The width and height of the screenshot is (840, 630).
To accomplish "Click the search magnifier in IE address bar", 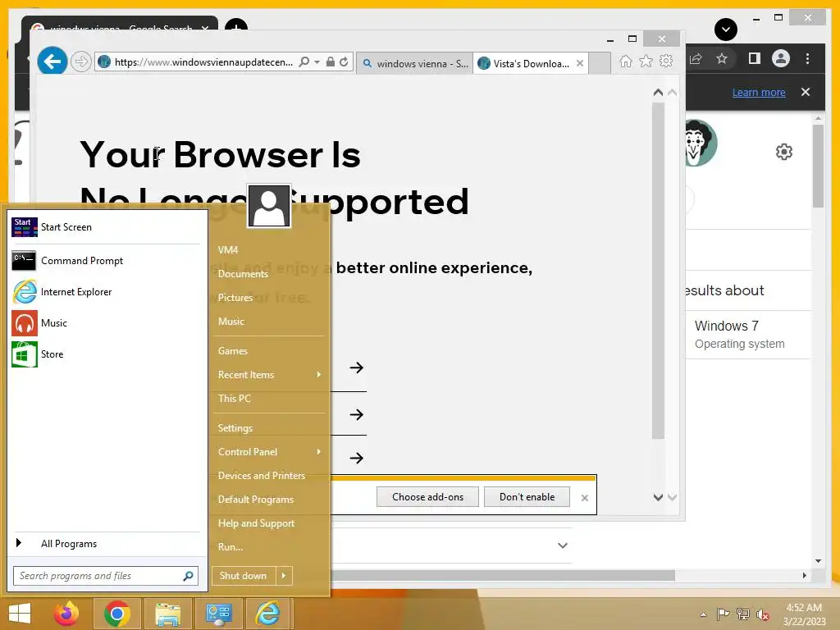I will coord(304,62).
